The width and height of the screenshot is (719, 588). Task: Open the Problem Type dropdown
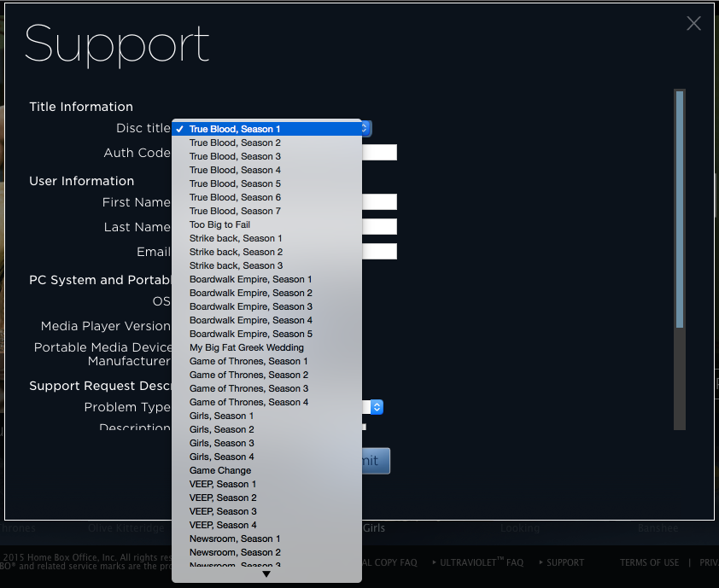(x=377, y=407)
